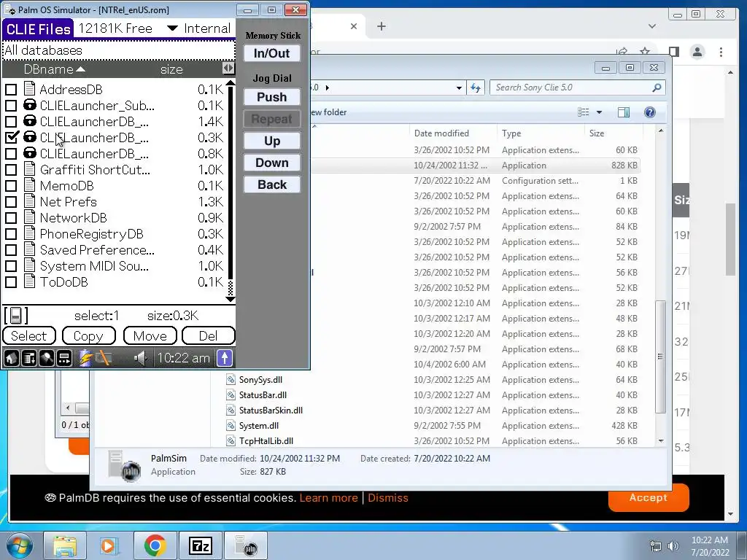Image resolution: width=747 pixels, height=560 pixels.
Task: Tap the column switch arrows beside size header
Action: coord(228,69)
